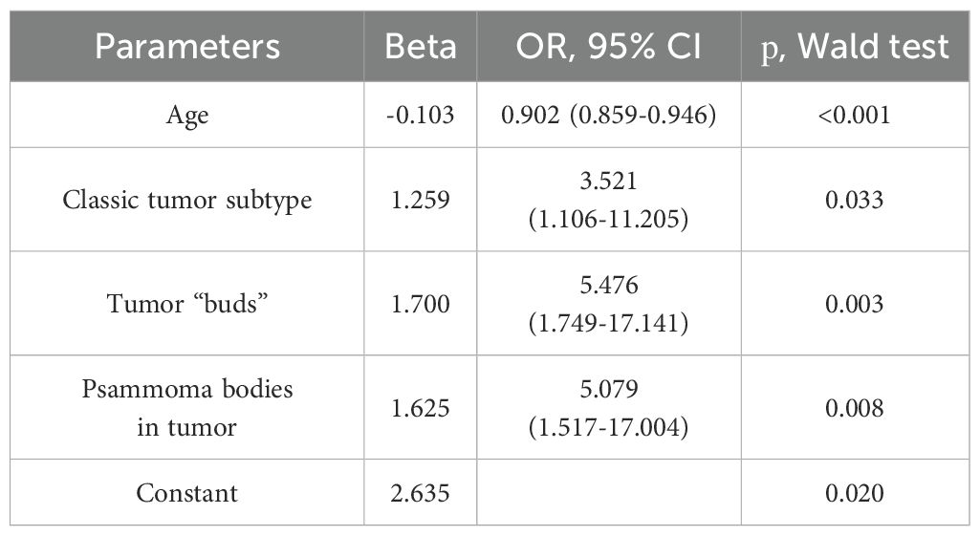Image resolution: width=980 pixels, height=536 pixels.
Task: Click the Beta value 1.259
Action: (x=420, y=201)
